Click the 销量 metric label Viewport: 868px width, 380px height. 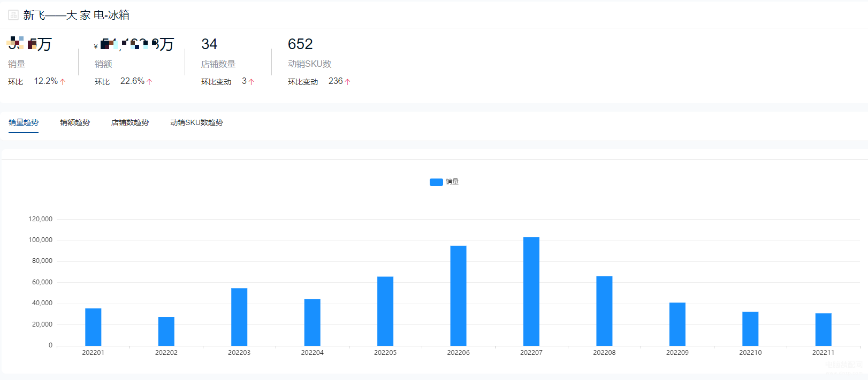click(17, 64)
